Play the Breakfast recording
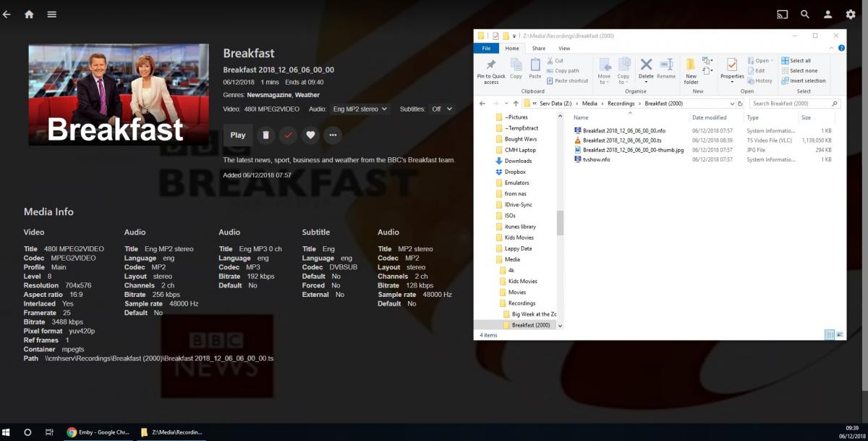Image resolution: width=868 pixels, height=441 pixels. pos(238,135)
